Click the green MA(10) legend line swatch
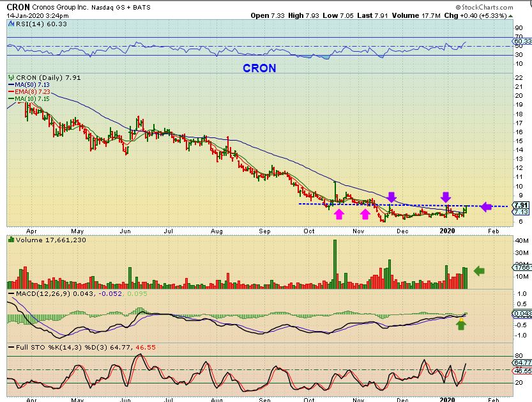This screenshot has width=532, height=402. tap(11, 99)
